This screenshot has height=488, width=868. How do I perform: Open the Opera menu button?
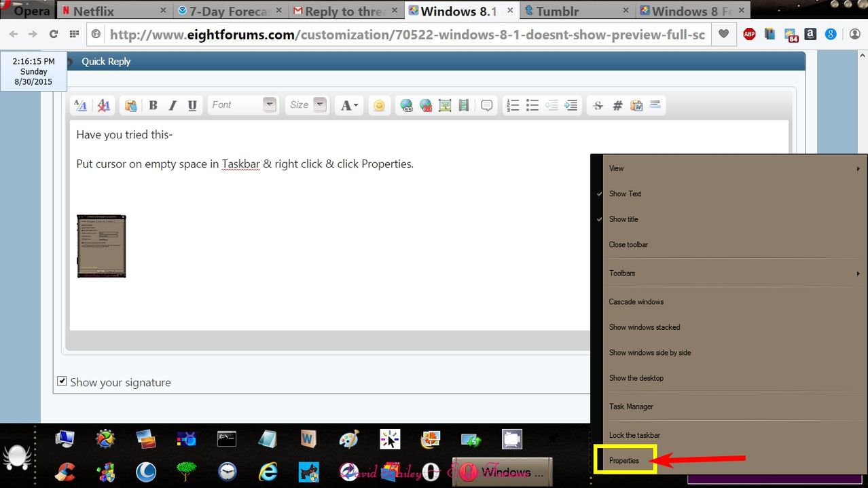click(x=27, y=10)
